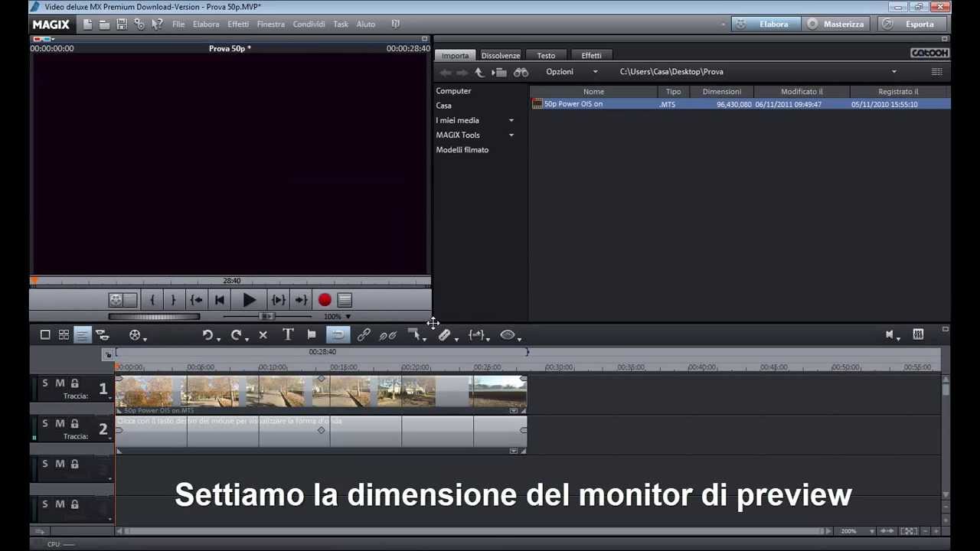The image size is (980, 551).
Task: Switch to multicam mode icon
Action: pos(102,334)
